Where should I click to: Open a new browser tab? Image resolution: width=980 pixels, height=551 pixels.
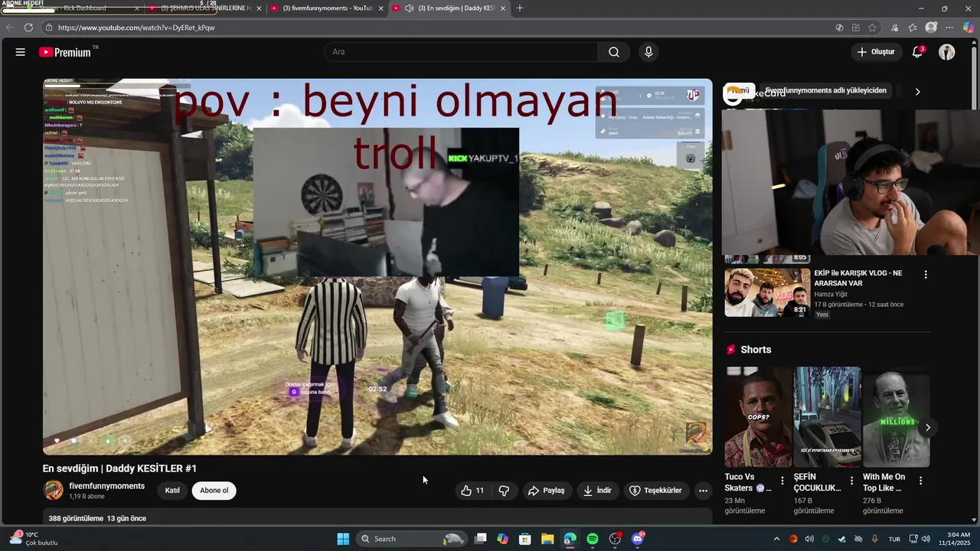click(x=520, y=8)
